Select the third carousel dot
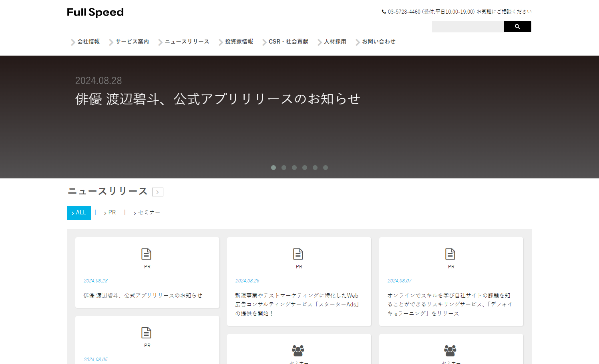Viewport: 599px width, 364px height. [294, 168]
